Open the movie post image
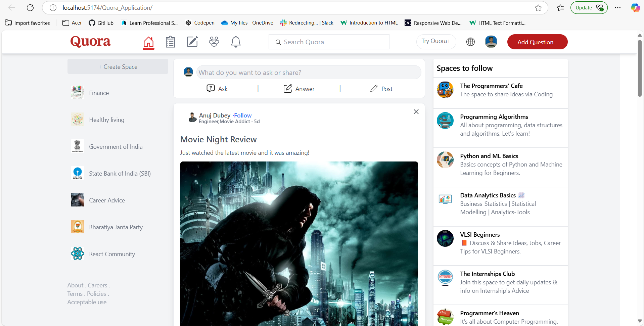Image resolution: width=644 pixels, height=326 pixels. click(x=299, y=243)
